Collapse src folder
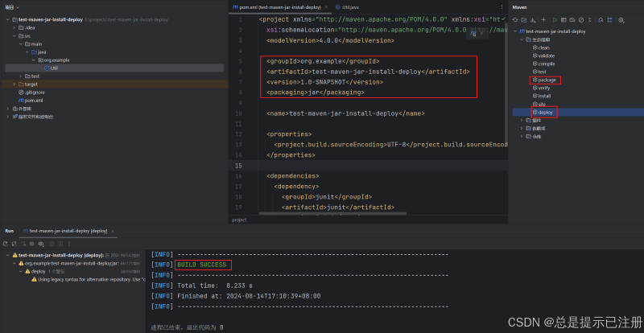Viewport: 644px width, 333px height. pos(14,35)
